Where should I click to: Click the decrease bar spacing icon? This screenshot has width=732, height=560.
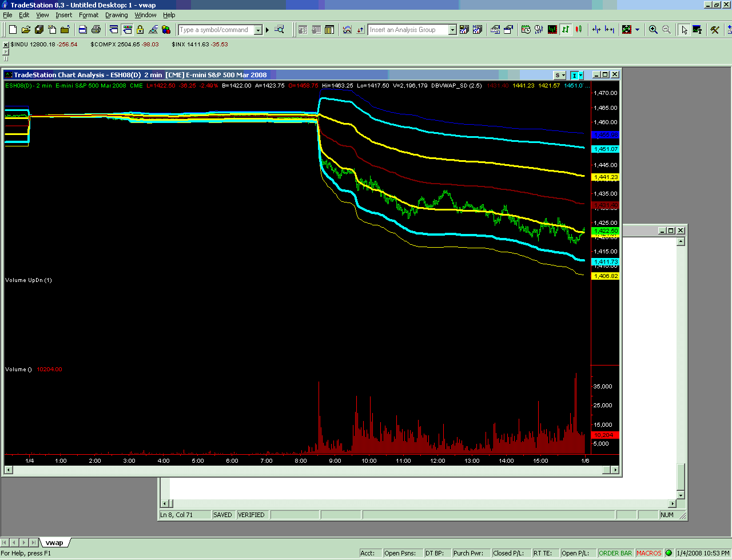point(596,30)
